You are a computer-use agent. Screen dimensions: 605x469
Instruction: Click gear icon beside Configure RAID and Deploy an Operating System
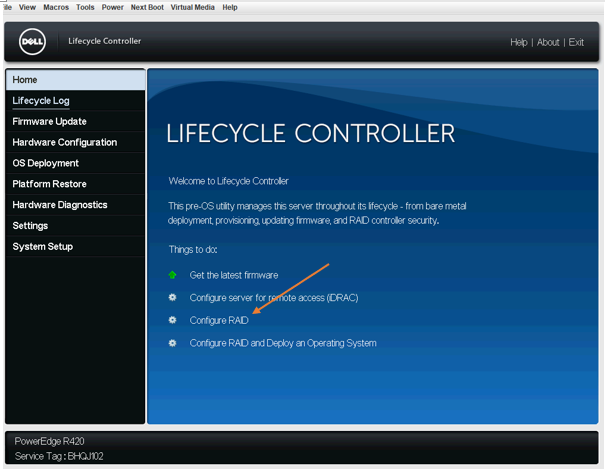click(x=172, y=343)
